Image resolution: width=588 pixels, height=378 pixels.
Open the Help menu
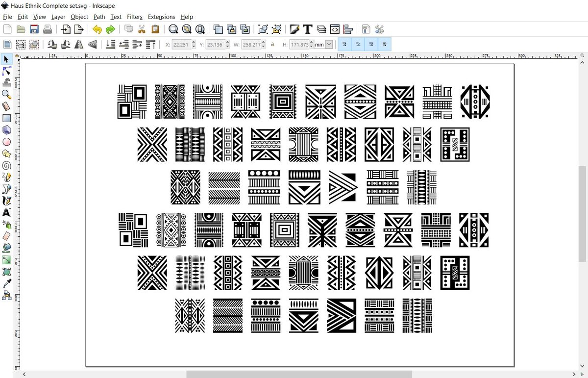[x=187, y=17]
